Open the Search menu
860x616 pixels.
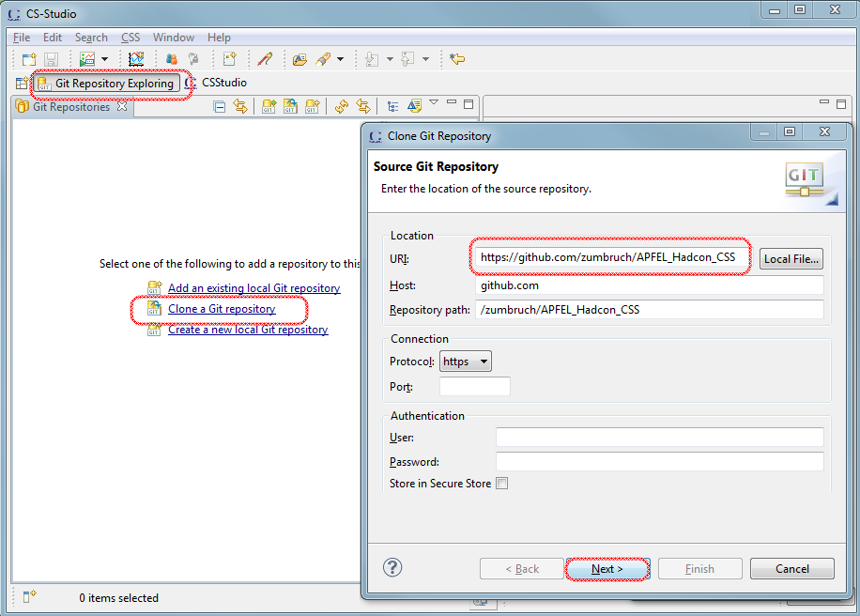[91, 38]
